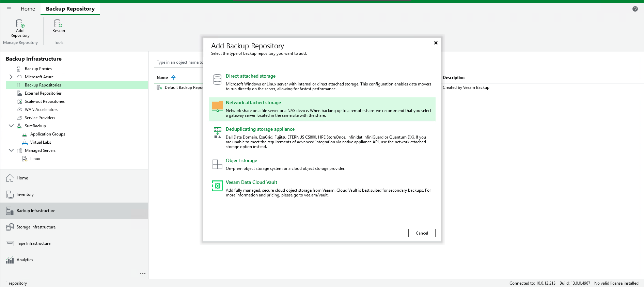The height and width of the screenshot is (287, 644).
Task: Choose the Deduplicating storage appliance icon
Action: pos(217,133)
